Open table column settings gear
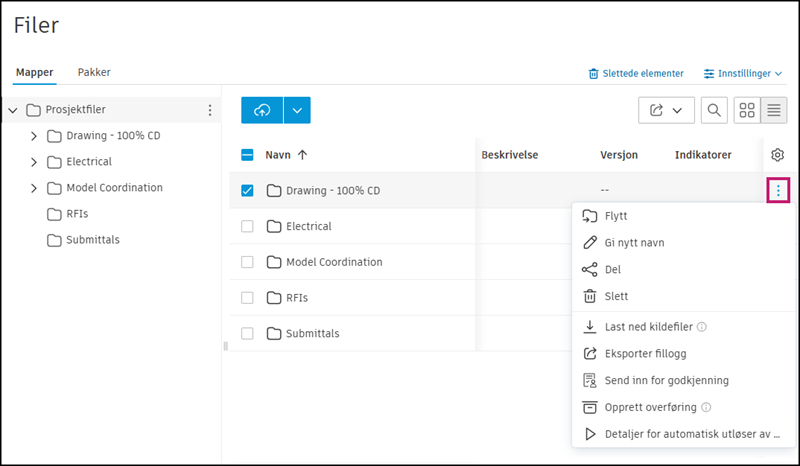 [x=777, y=155]
